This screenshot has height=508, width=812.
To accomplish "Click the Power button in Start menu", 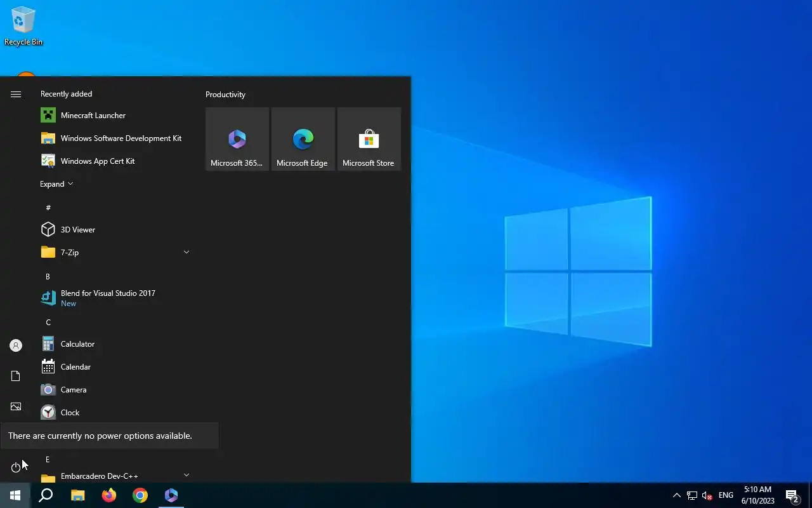I will click(x=16, y=467).
